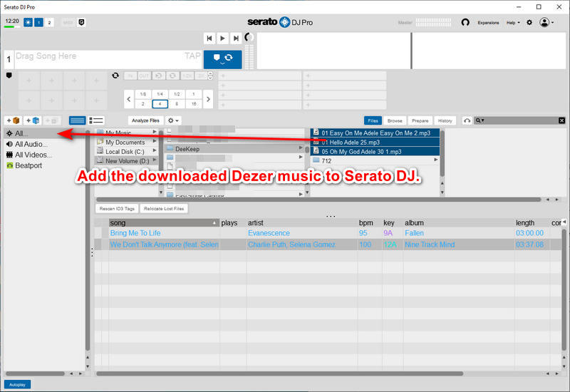570x392 pixels.
Task: Click the headphone cue icon in top bar
Action: point(465,23)
